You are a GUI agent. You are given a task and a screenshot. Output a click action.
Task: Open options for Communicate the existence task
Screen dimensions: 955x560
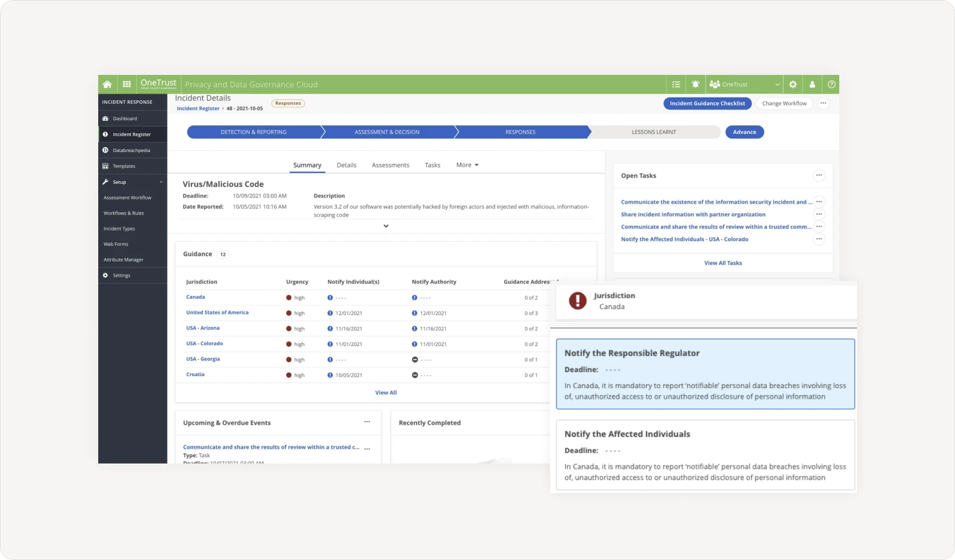pos(819,201)
